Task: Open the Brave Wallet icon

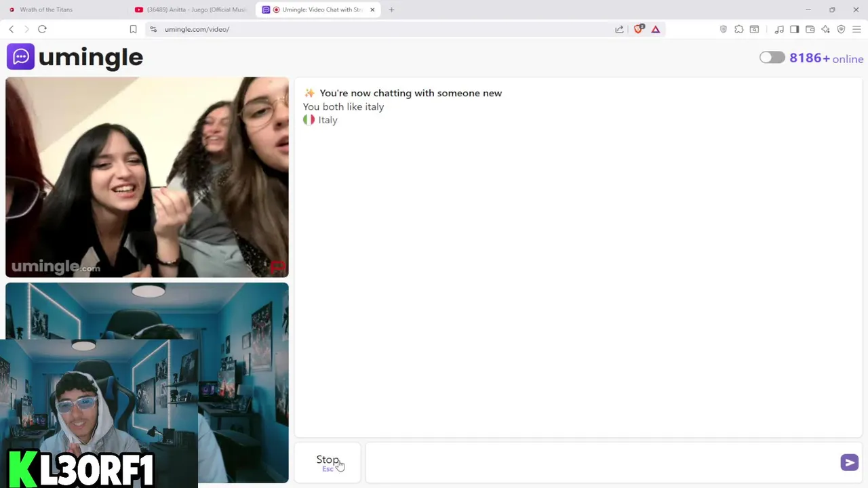Action: pos(810,29)
